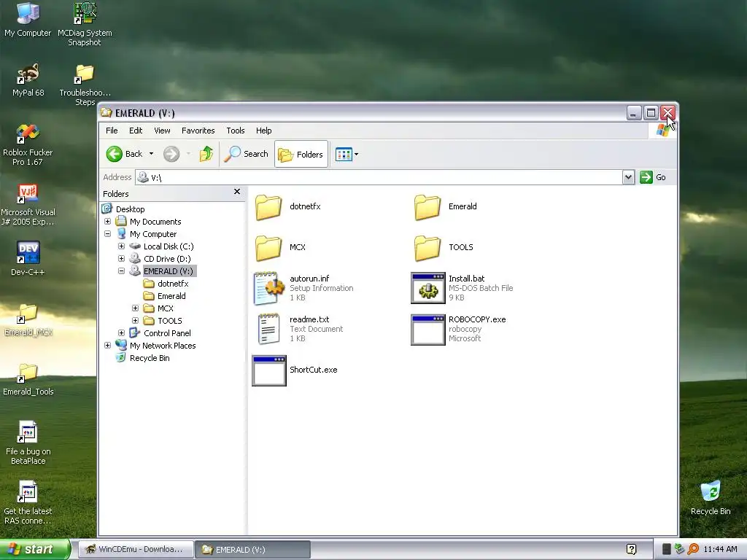Click EMERALD (V:) taskbar button
Viewport: 747px width, 560px height.
[x=253, y=550]
